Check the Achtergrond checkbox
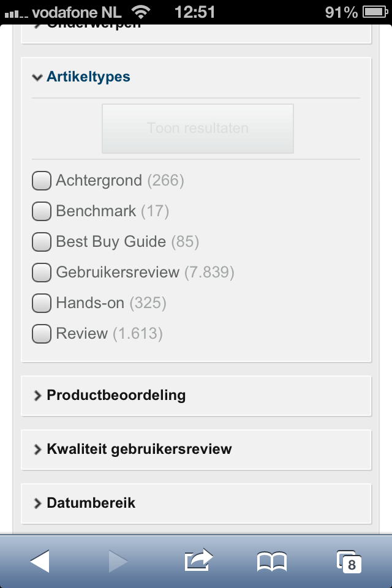The width and height of the screenshot is (392, 588). coord(42,180)
